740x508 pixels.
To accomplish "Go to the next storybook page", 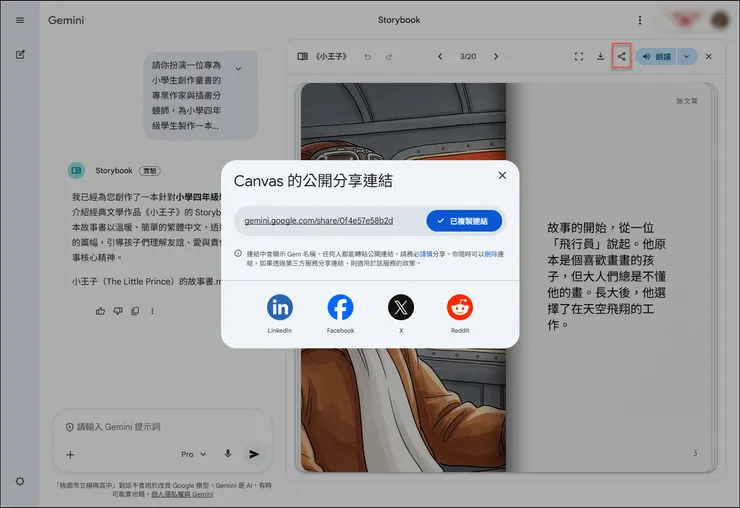I will [496, 57].
